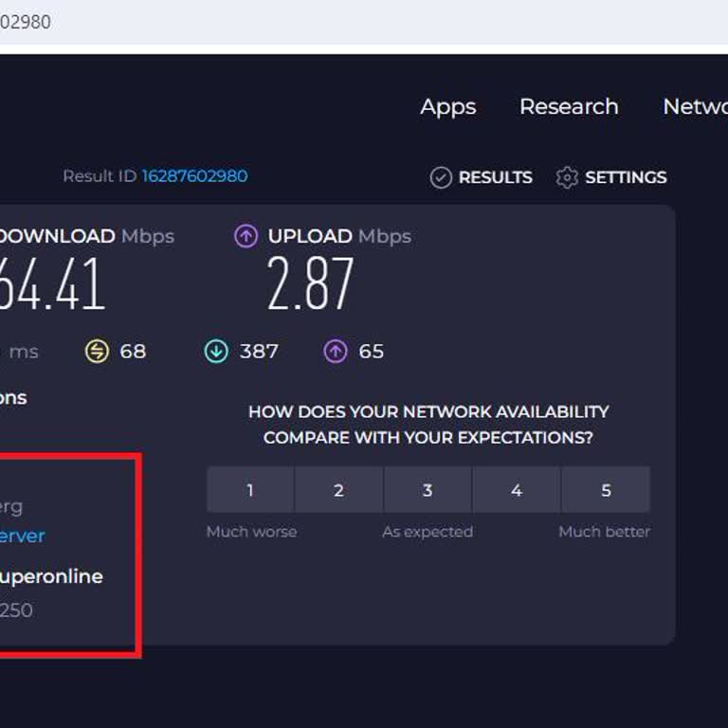Click the teal download ping icon
728x728 pixels.
[x=216, y=351]
